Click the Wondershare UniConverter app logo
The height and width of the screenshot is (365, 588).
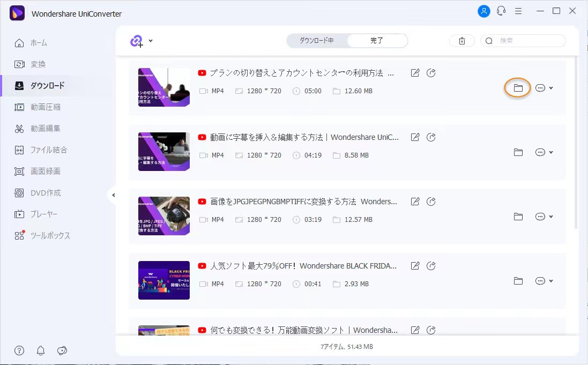(17, 13)
